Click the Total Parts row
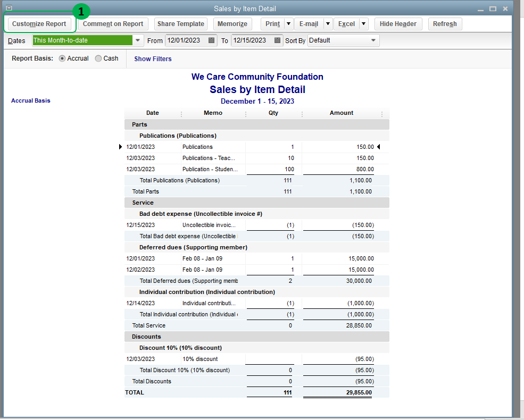This screenshot has width=524, height=420. [x=256, y=191]
